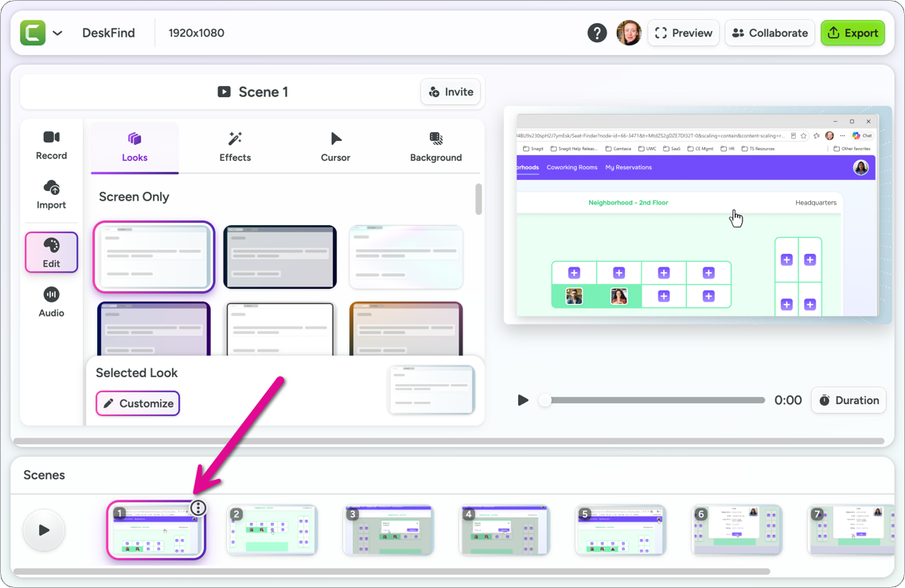The image size is (905, 588).
Task: Open the Preview button
Action: [684, 33]
